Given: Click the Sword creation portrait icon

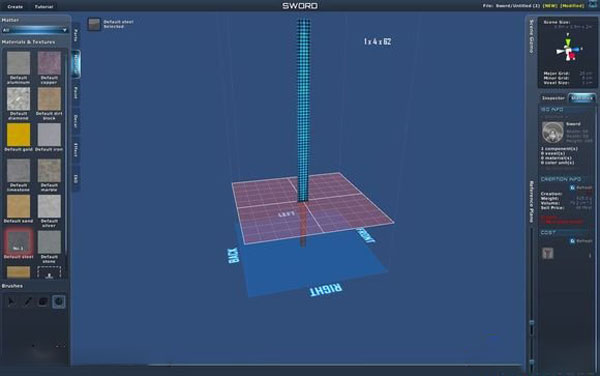Looking at the screenshot, I should click(553, 132).
